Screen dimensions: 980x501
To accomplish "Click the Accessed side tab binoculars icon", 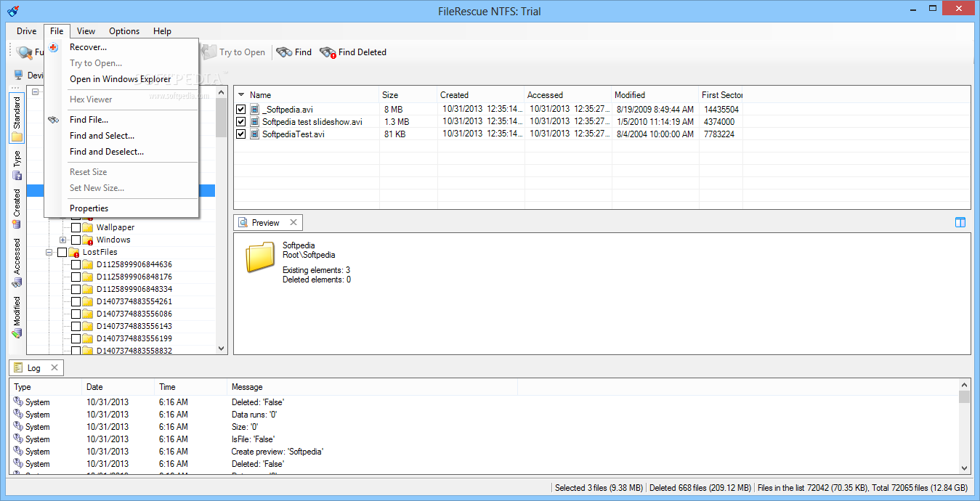I will pyautogui.click(x=17, y=282).
